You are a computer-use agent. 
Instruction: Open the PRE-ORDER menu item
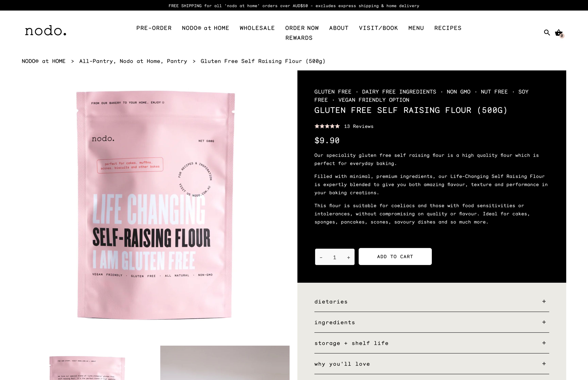coord(154,28)
